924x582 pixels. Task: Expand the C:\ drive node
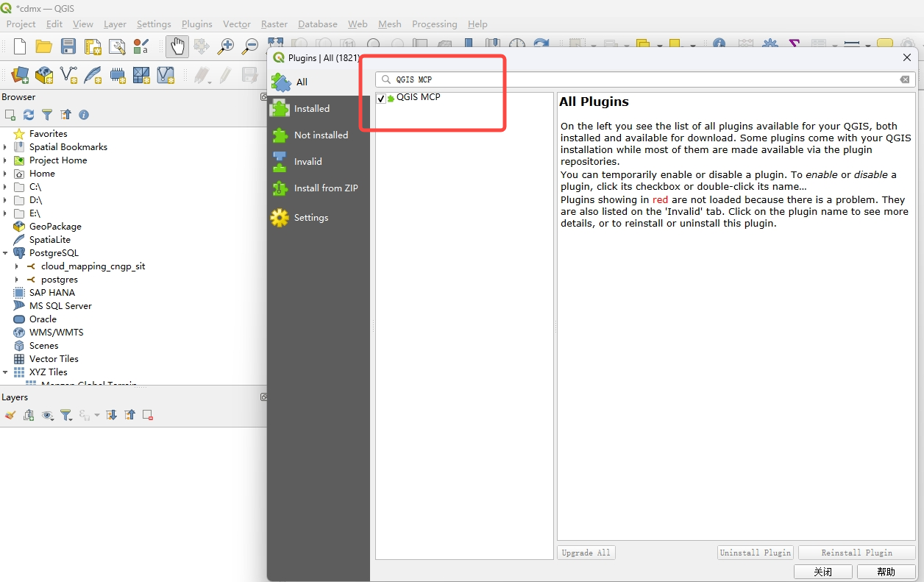coord(5,187)
